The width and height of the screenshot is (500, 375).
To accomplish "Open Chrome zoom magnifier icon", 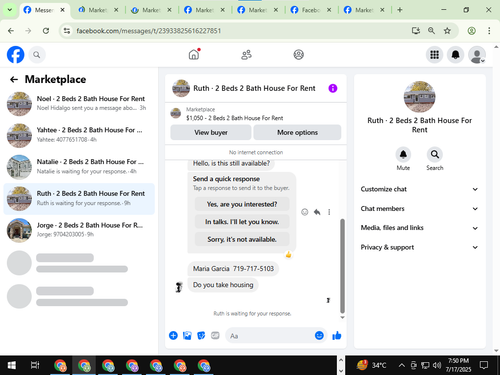I will tap(431, 31).
